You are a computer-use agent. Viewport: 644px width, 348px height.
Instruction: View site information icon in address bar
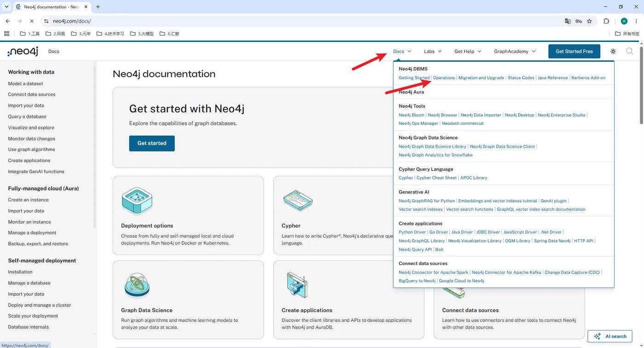pyautogui.click(x=46, y=21)
